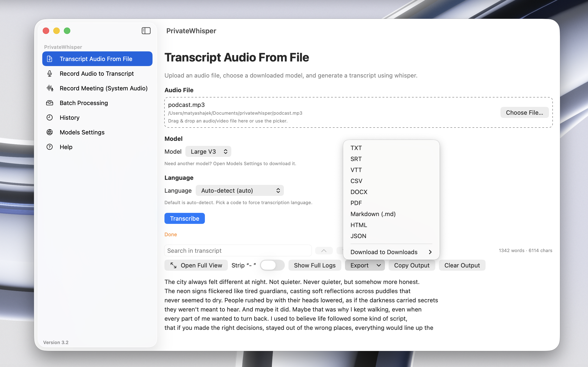The height and width of the screenshot is (367, 588).
Task: Click the History clock icon
Action: pos(50,117)
